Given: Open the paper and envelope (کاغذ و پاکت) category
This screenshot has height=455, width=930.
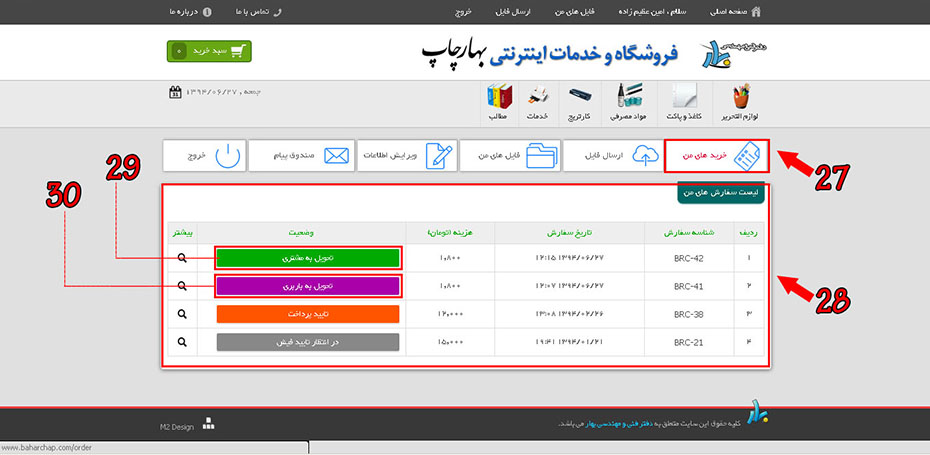Looking at the screenshot, I should coord(684,103).
